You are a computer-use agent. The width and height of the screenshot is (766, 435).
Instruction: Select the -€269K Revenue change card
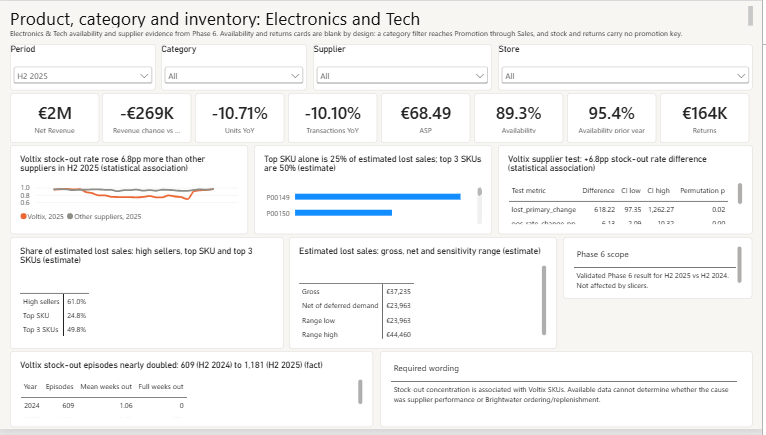(x=147, y=118)
